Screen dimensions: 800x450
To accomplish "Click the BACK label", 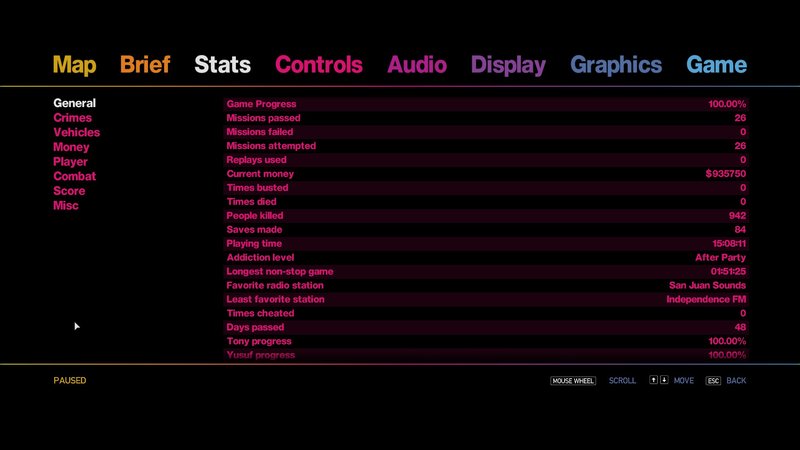I will (x=736, y=381).
